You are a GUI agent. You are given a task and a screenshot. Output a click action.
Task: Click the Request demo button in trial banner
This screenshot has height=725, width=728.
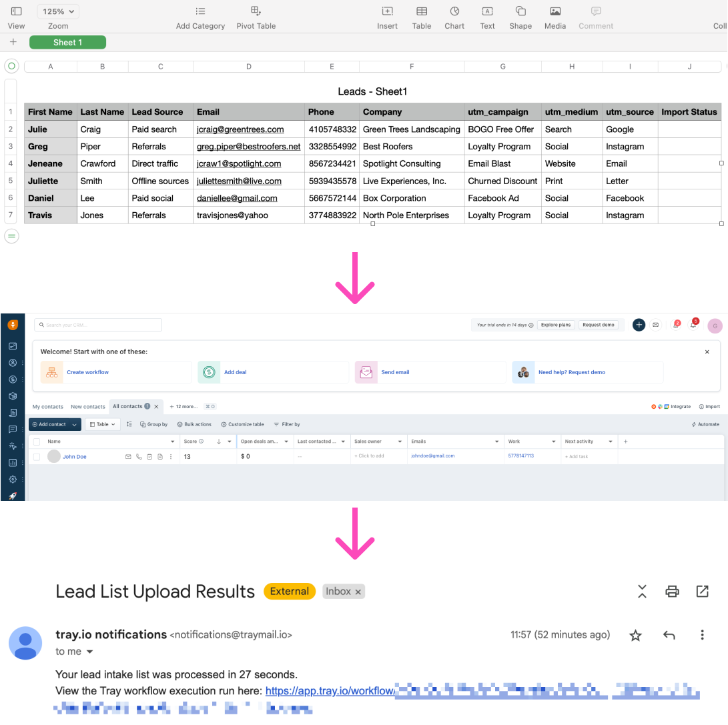pyautogui.click(x=599, y=325)
